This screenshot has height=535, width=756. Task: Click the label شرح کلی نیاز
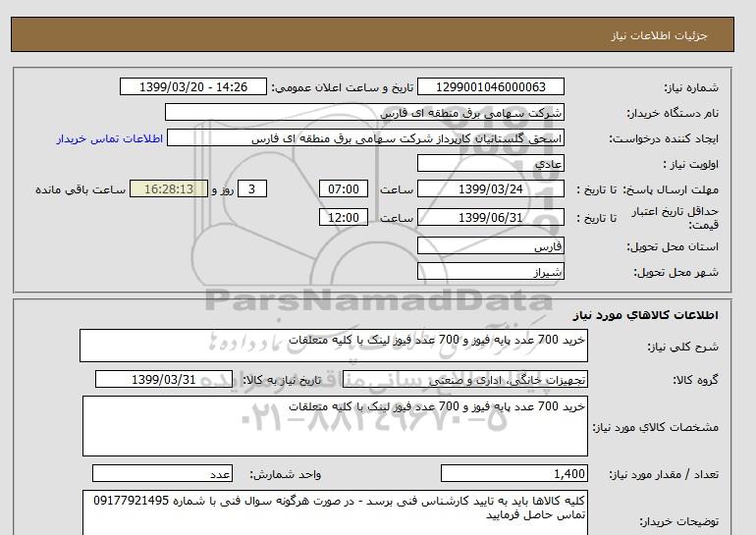(682, 348)
